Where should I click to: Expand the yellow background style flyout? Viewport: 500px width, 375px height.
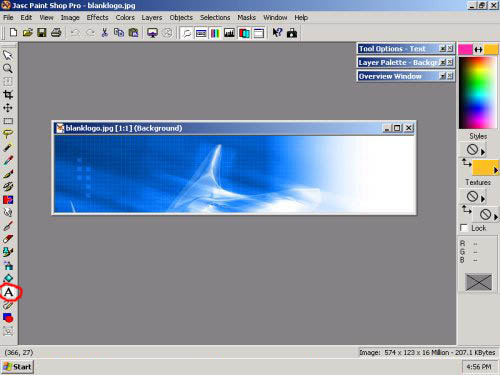click(x=496, y=170)
